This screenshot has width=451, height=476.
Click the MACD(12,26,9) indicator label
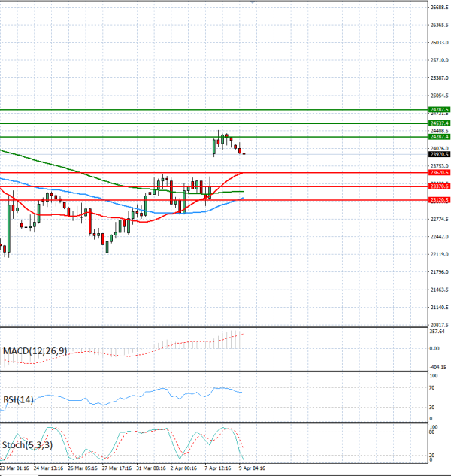(35, 351)
